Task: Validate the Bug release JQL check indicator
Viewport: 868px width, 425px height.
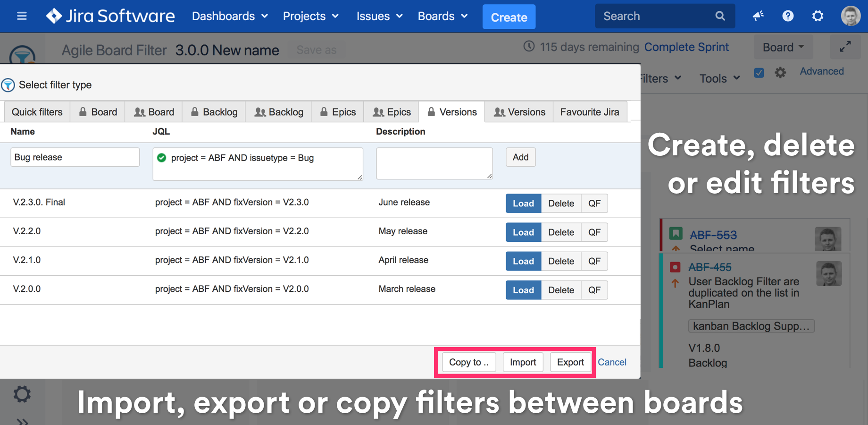Action: tap(161, 158)
